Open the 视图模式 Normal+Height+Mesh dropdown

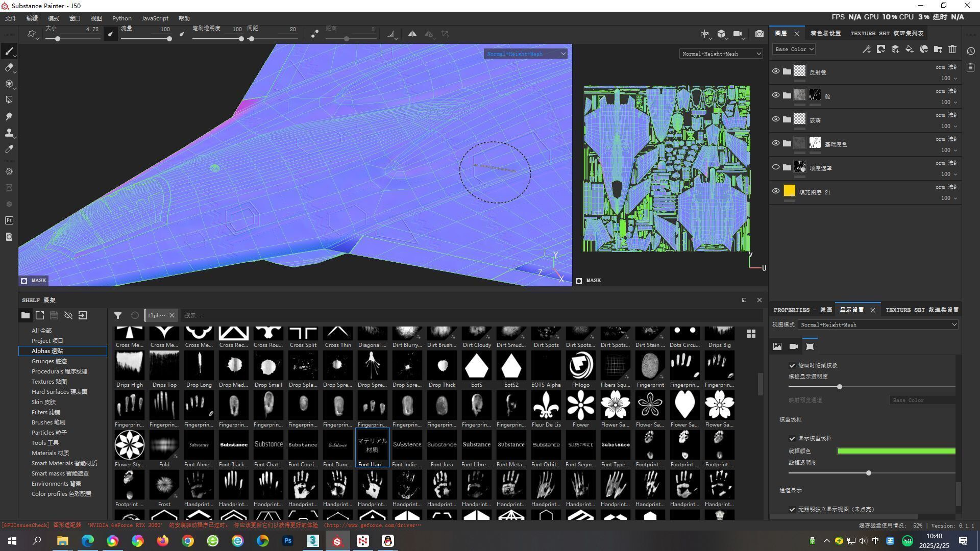(x=878, y=324)
